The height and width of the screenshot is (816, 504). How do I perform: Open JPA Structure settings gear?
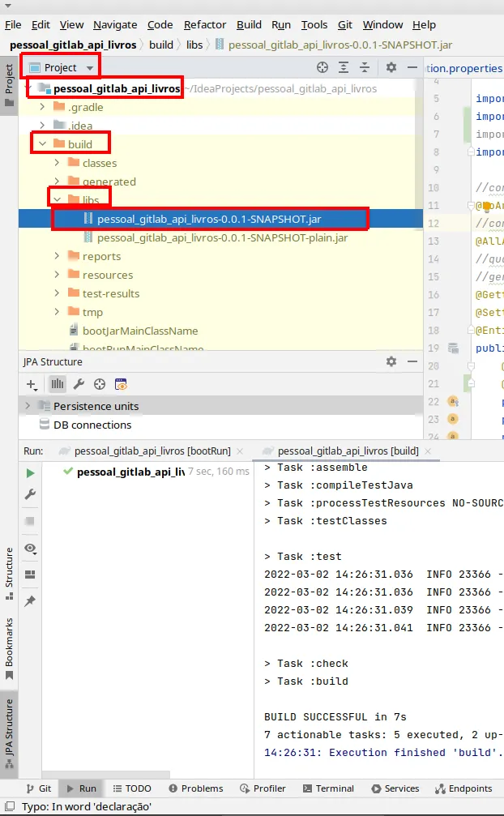click(391, 361)
